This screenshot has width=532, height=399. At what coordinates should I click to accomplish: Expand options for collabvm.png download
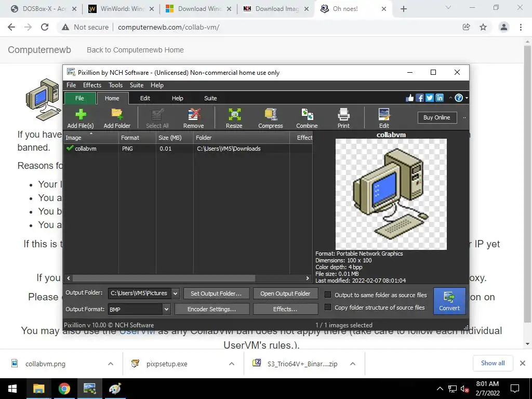[x=111, y=364]
